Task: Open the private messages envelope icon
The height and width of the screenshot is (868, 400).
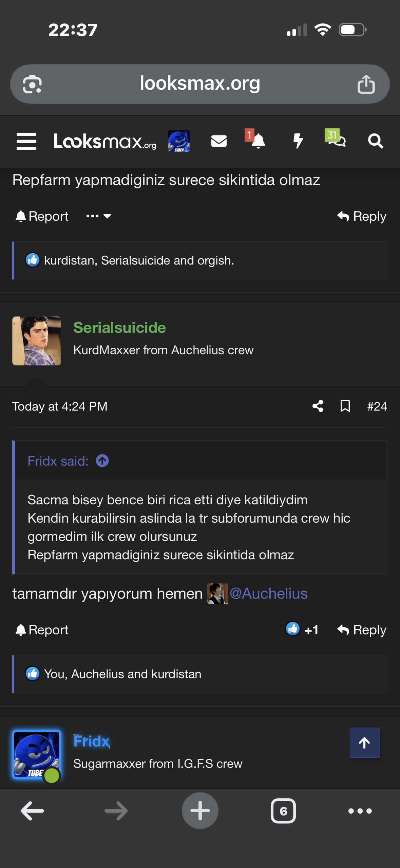Action: [219, 141]
